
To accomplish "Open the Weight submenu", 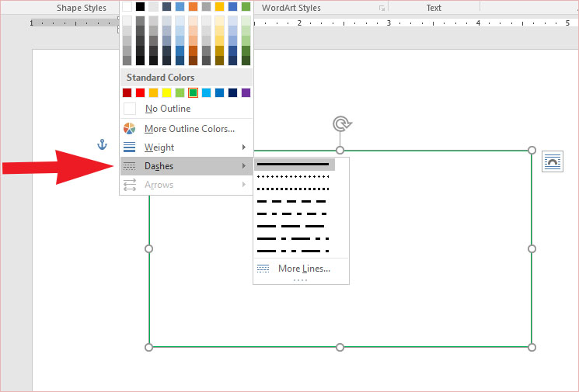I will pyautogui.click(x=187, y=147).
